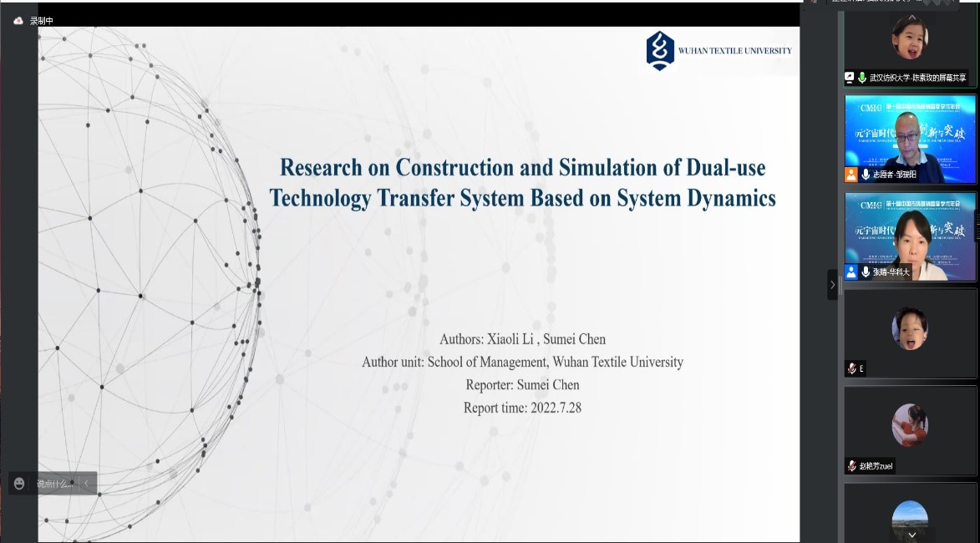
Task: Select 张婧-华科大's video thumbnail
Action: 910,230
